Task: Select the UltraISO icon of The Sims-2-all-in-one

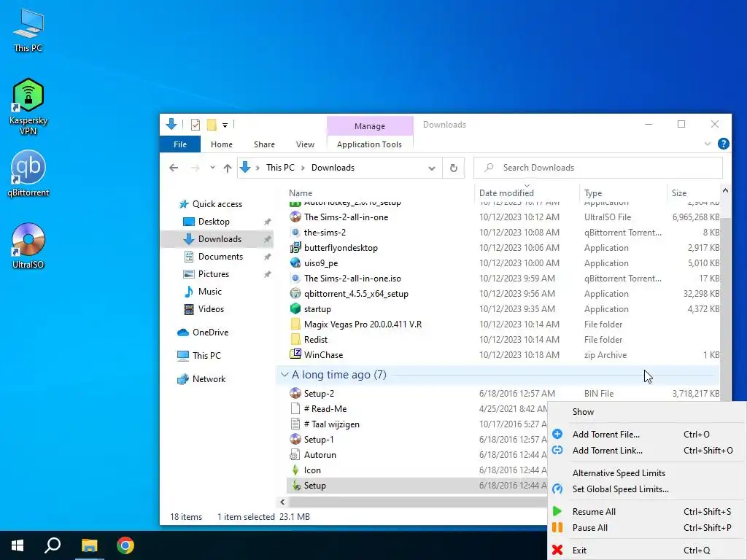Action: tap(295, 217)
